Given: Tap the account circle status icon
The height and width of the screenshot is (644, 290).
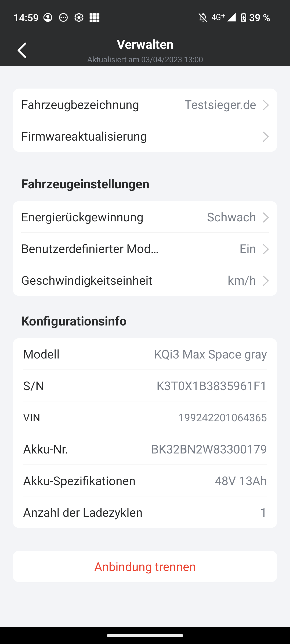Looking at the screenshot, I should point(48,18).
